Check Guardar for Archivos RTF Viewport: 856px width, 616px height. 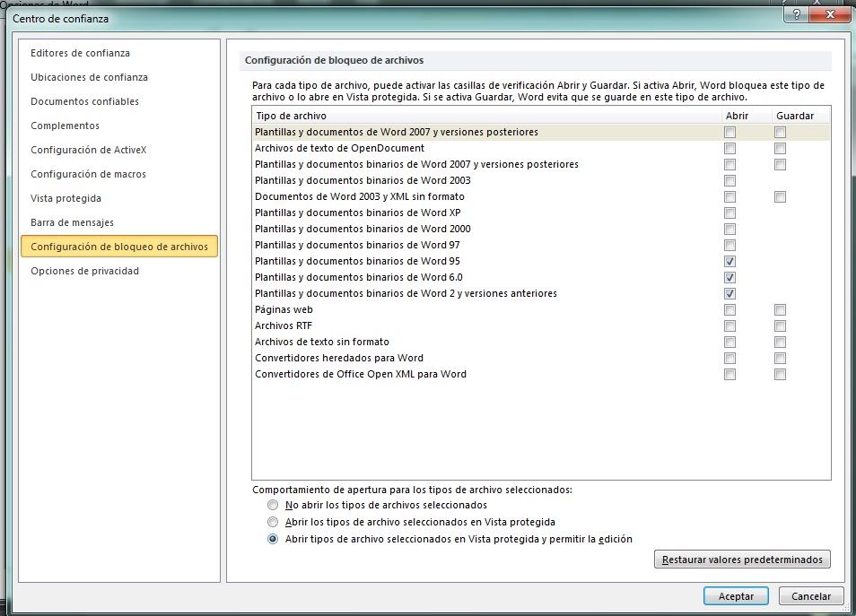(780, 325)
